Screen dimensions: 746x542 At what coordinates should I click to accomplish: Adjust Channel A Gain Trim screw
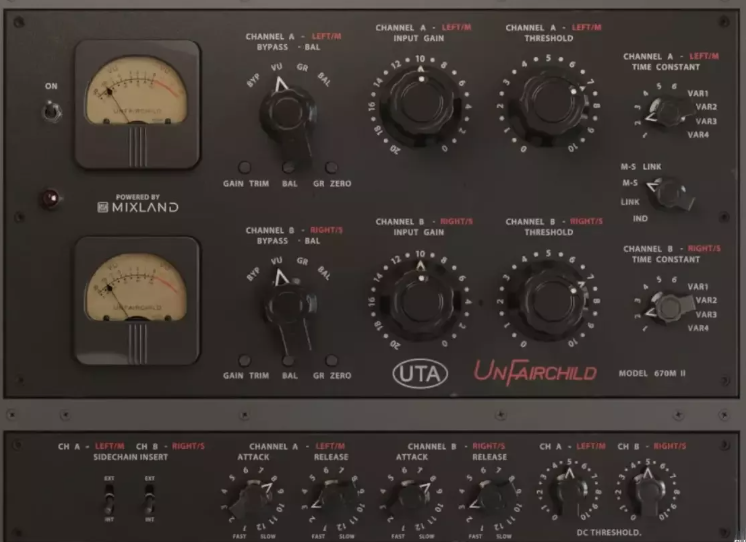tap(244, 167)
